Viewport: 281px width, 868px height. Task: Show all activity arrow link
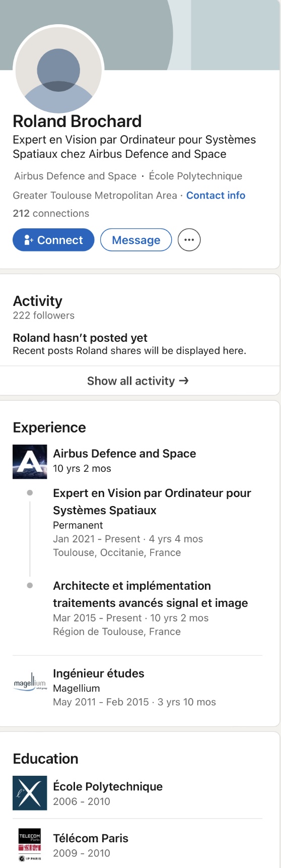tap(138, 381)
